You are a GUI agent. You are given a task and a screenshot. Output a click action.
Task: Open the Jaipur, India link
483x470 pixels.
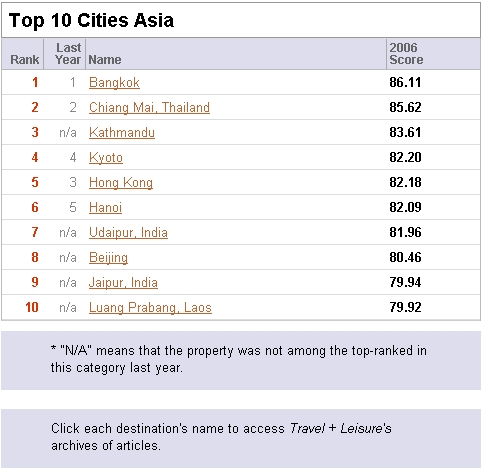[123, 283]
